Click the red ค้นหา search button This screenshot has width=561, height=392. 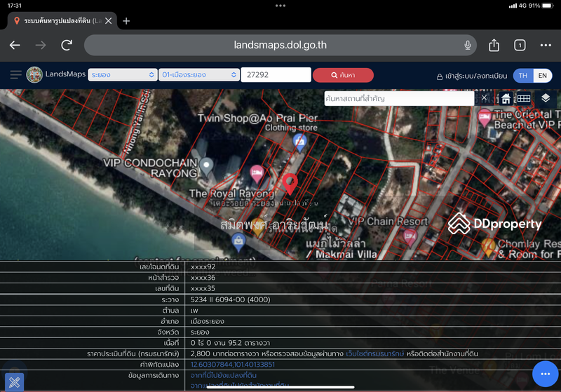point(343,75)
